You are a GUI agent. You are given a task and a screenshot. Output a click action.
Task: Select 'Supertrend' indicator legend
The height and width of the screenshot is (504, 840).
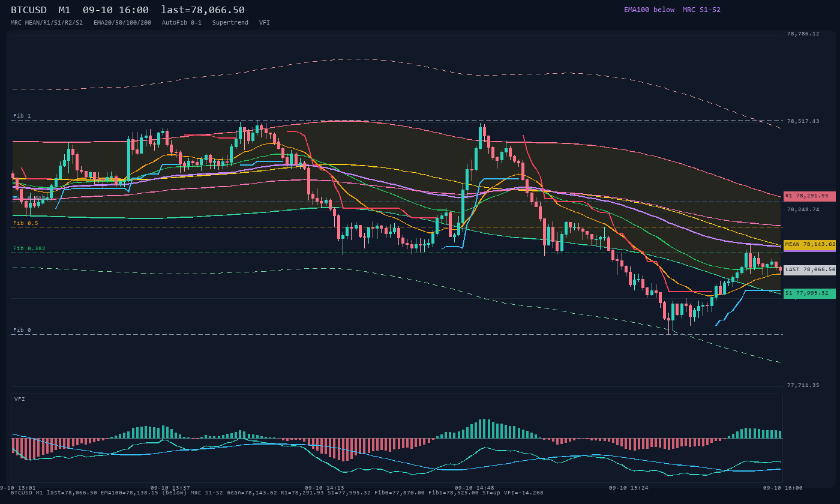click(230, 22)
